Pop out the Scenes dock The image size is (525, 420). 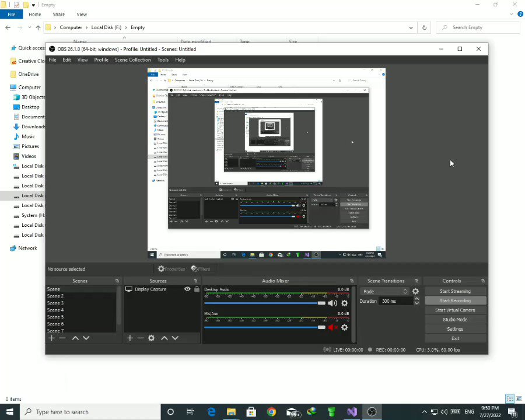117,281
